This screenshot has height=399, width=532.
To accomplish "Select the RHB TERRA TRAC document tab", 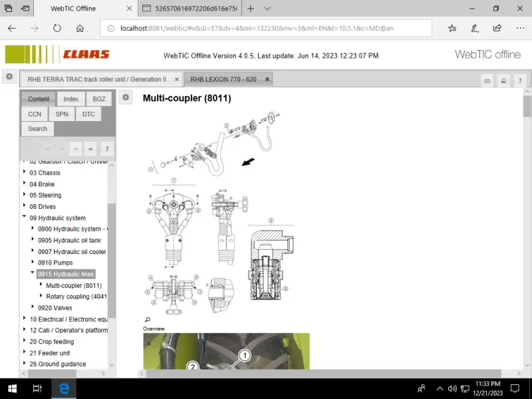I will [x=96, y=79].
